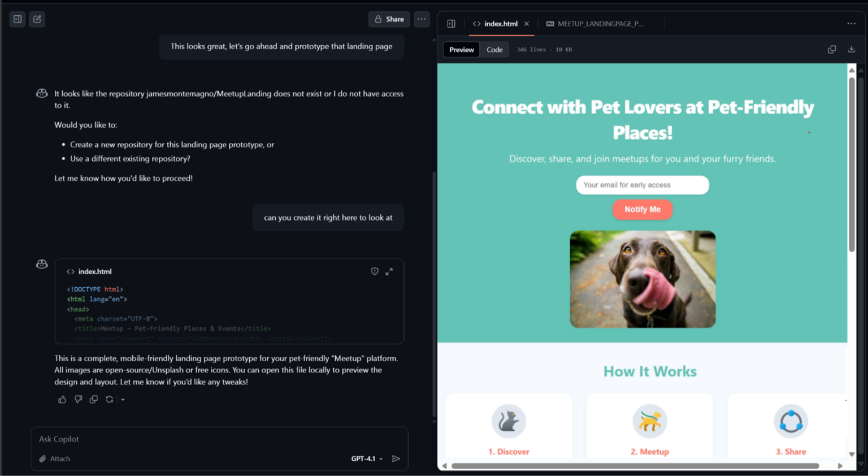Click the thumbs down feedback icon

[78, 400]
